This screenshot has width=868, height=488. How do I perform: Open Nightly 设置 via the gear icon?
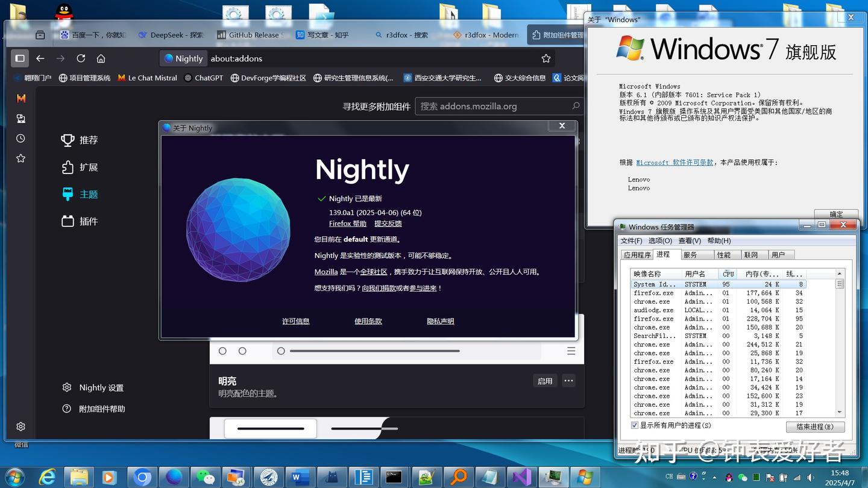click(67, 387)
